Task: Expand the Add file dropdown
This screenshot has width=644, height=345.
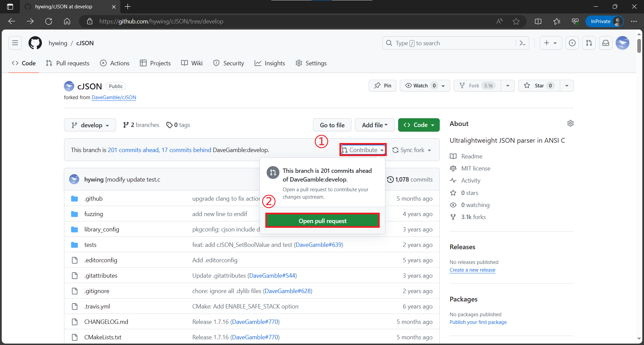Action: click(x=375, y=125)
